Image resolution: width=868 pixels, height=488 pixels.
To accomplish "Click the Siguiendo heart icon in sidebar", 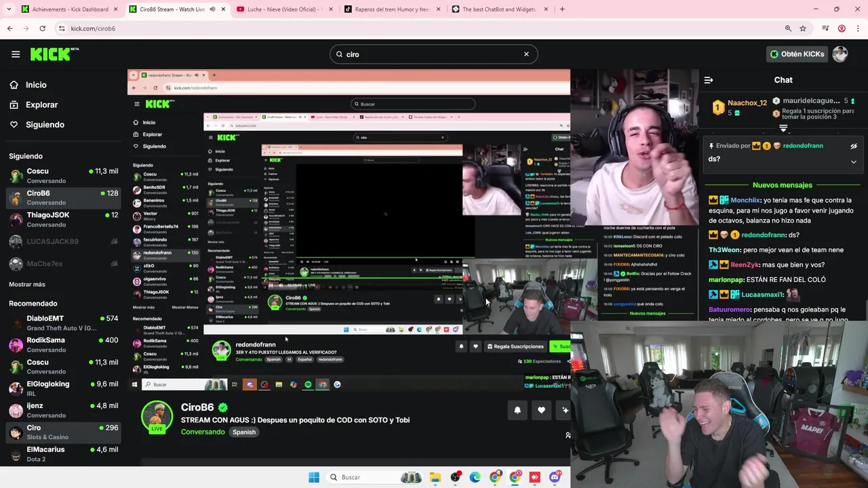I will [x=14, y=125].
